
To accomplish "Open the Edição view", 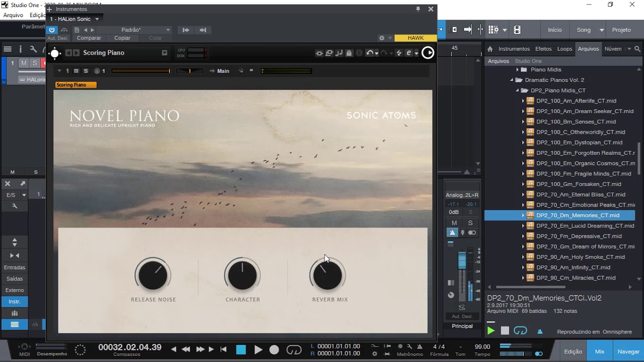I will pos(573,352).
